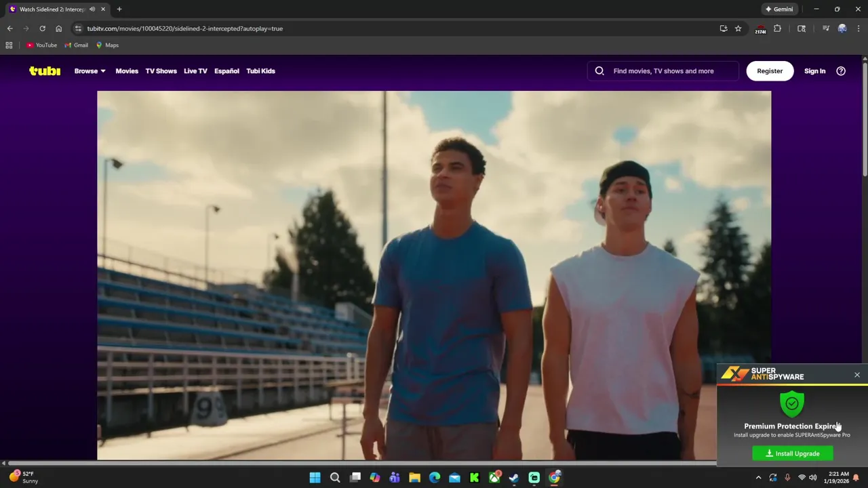Bookmark this page with the star icon

point(738,28)
